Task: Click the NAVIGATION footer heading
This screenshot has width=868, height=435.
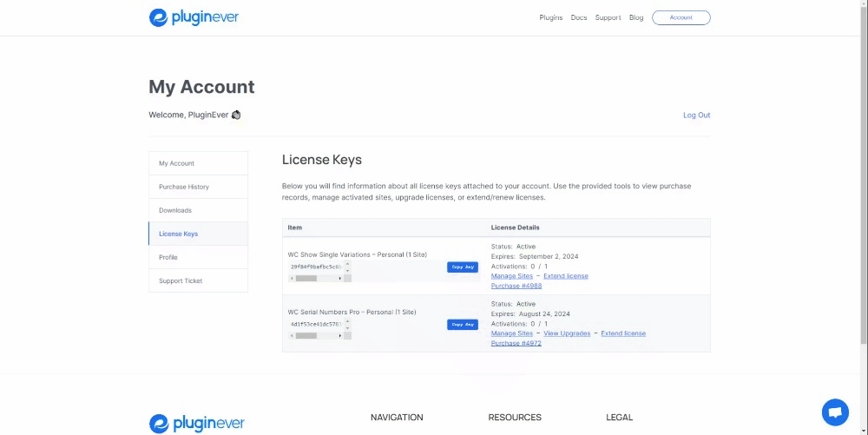Action: [x=397, y=418]
